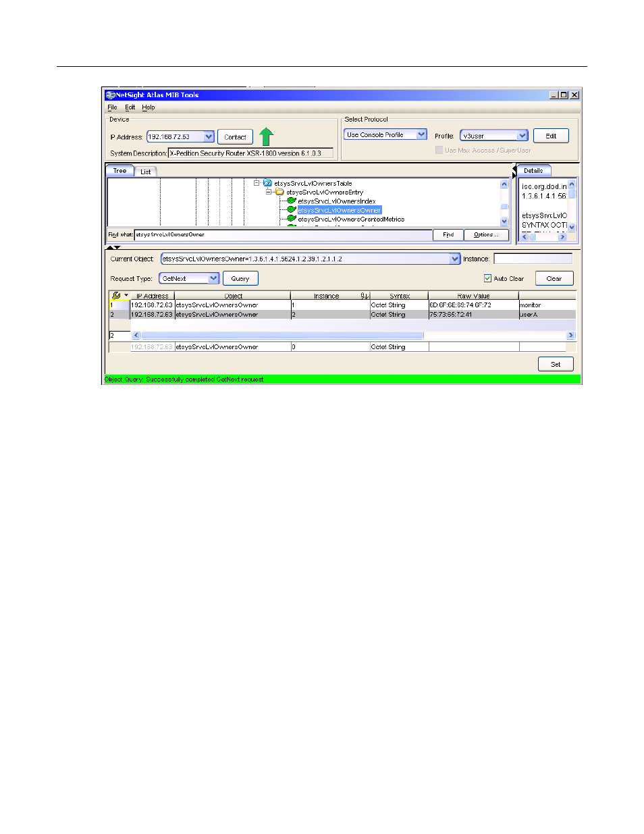
Task: Collapse the Details panel with the left splitter arrow
Action: coord(514,168)
